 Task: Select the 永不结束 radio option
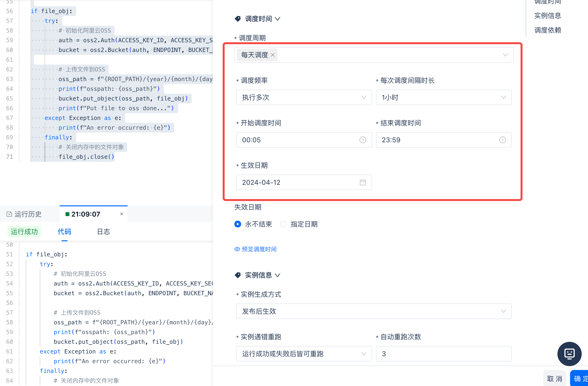pos(238,224)
